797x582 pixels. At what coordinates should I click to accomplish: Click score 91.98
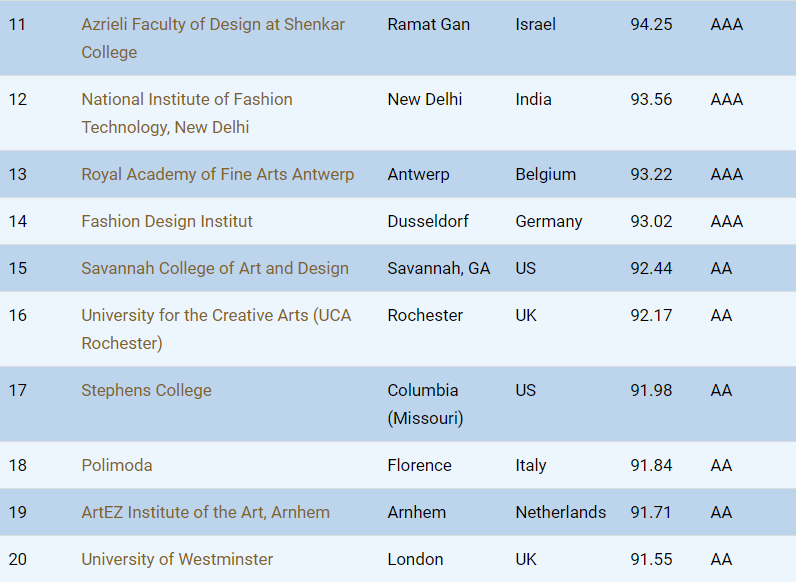(x=651, y=390)
